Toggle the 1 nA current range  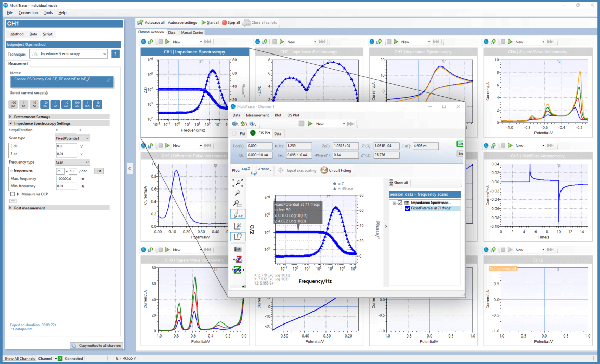pos(24,104)
